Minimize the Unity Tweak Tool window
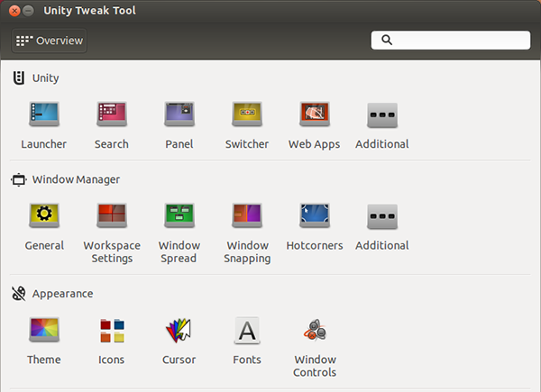Image resolution: width=541 pixels, height=392 pixels. coord(28,11)
